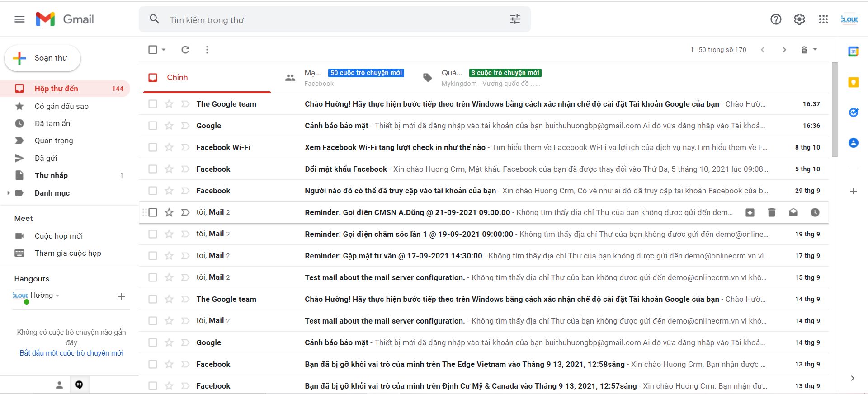Screen dimensions: 868x394
Task: Open Đã tạm ẩn folder
Action: [x=65, y=123]
